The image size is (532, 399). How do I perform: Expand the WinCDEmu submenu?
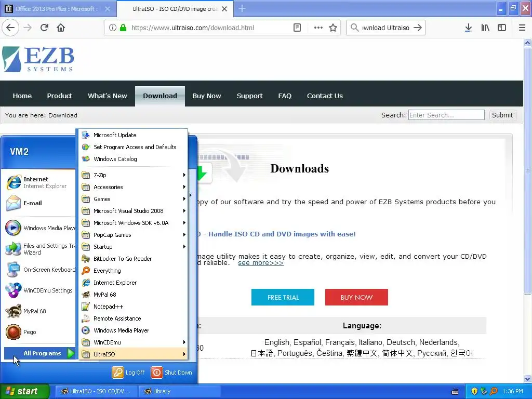point(134,342)
